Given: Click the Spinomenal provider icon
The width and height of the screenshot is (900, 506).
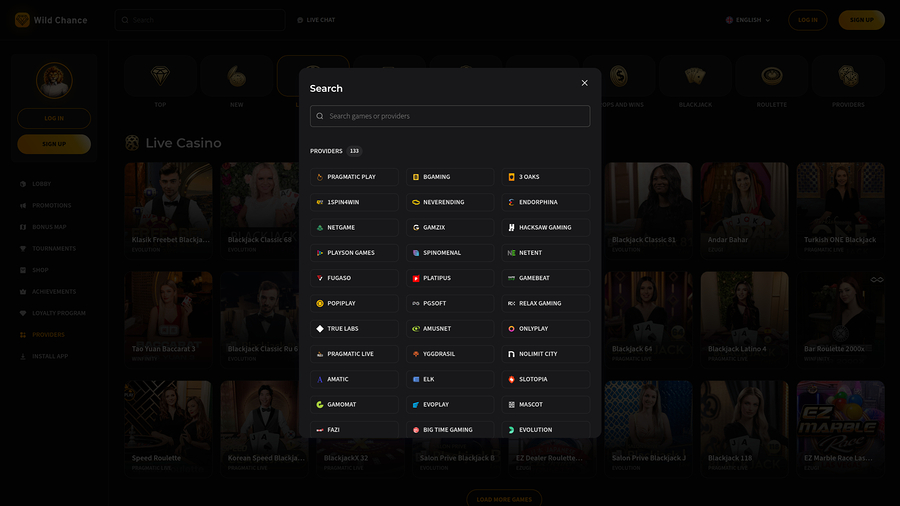Looking at the screenshot, I should coord(416,253).
